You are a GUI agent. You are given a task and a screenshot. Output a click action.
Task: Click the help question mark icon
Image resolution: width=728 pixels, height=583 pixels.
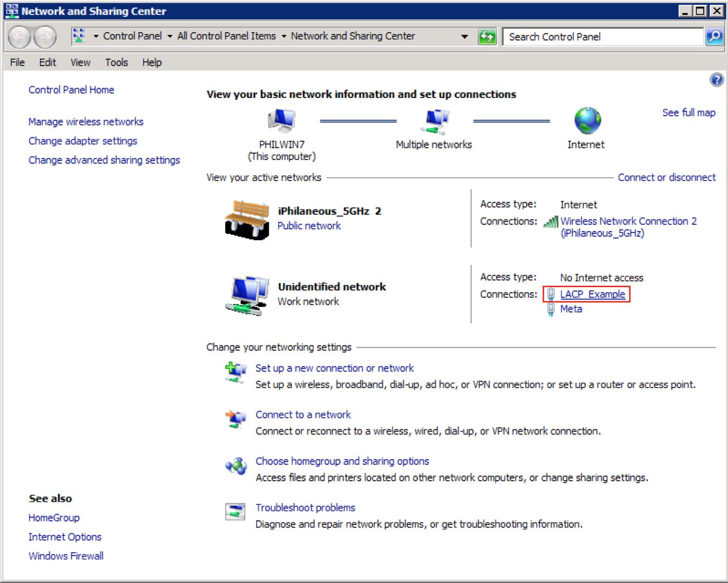tap(716, 80)
